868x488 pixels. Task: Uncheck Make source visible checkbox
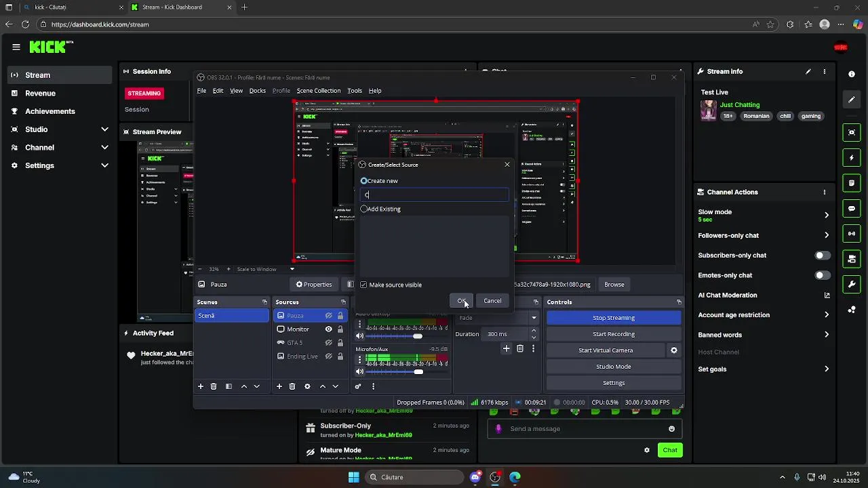pyautogui.click(x=363, y=285)
